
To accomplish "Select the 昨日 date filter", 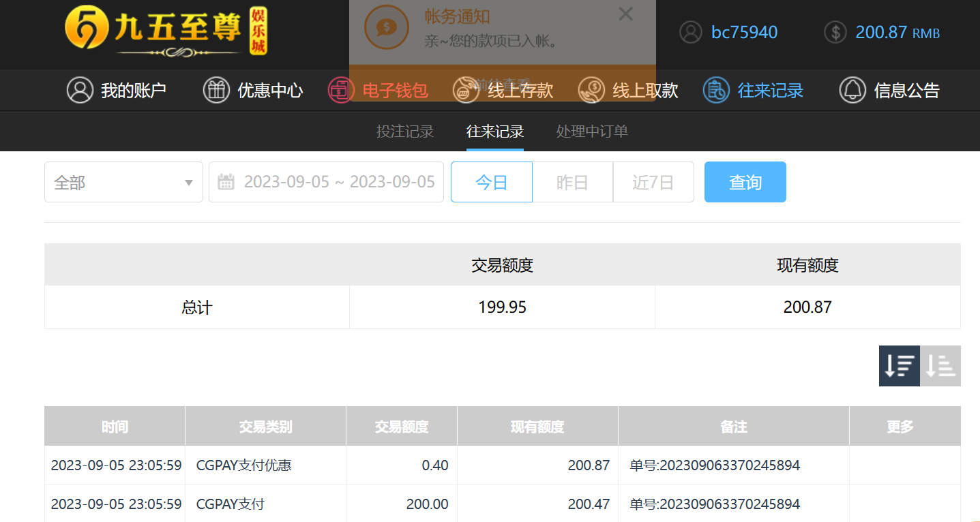I will click(573, 182).
